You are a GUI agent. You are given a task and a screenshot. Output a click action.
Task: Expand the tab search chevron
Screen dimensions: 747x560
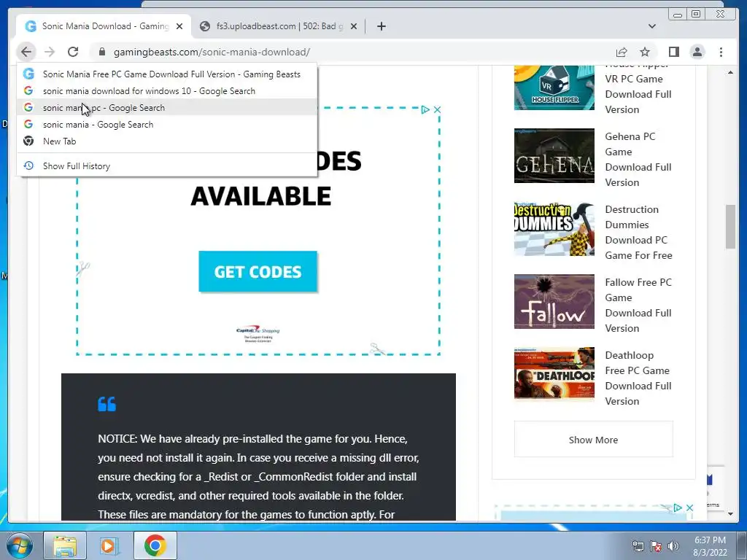pyautogui.click(x=651, y=26)
